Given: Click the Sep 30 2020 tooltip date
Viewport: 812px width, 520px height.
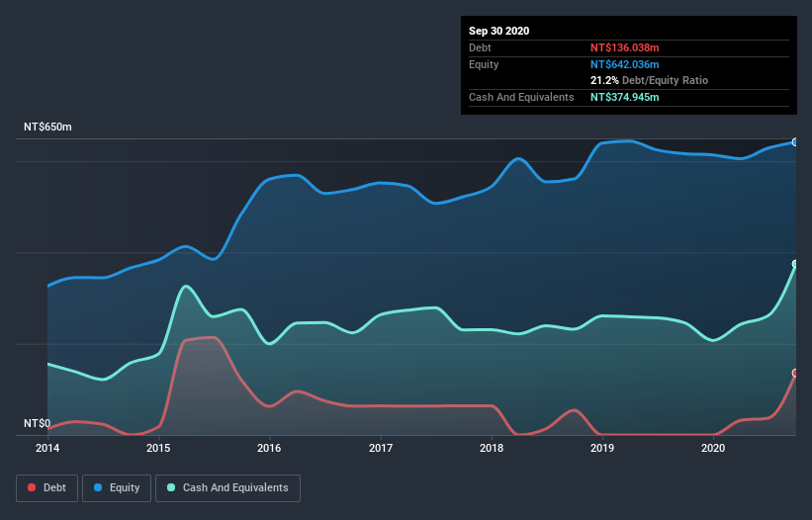Looking at the screenshot, I should point(498,31).
